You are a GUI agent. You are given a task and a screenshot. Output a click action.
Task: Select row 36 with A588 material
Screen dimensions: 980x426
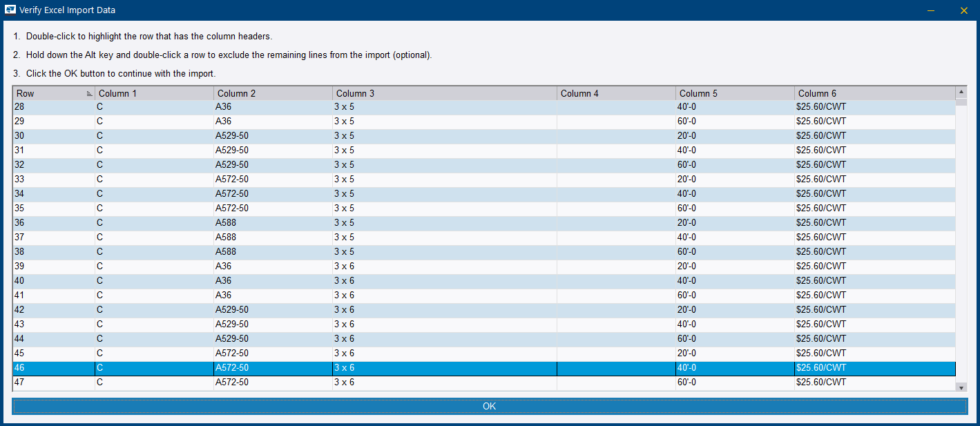coord(276,222)
